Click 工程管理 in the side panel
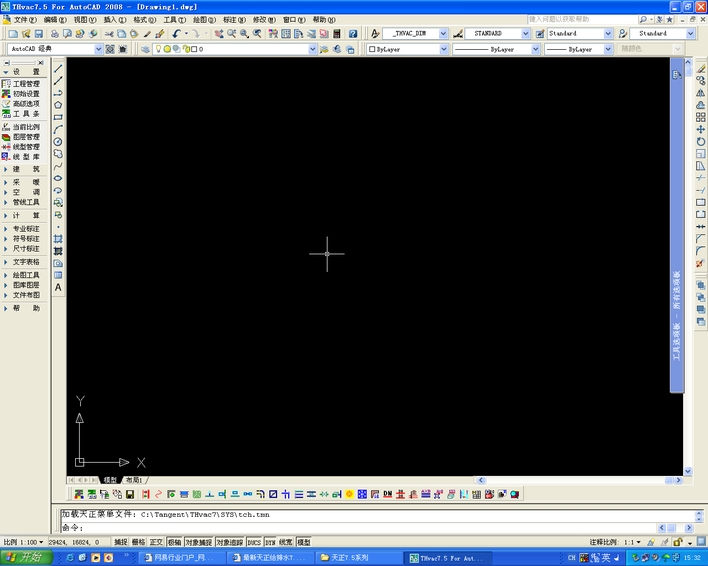This screenshot has height=566, width=708. [x=21, y=84]
